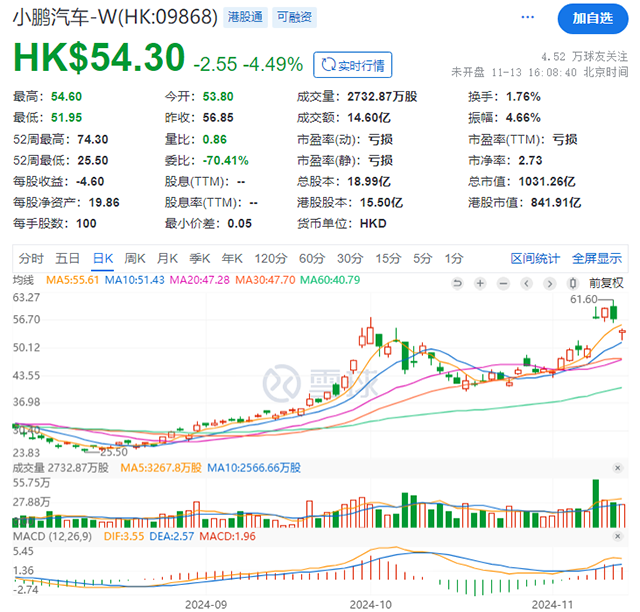The width and height of the screenshot is (640, 612).
Task: Click the 25.50 low price marker
Action: (x=114, y=452)
